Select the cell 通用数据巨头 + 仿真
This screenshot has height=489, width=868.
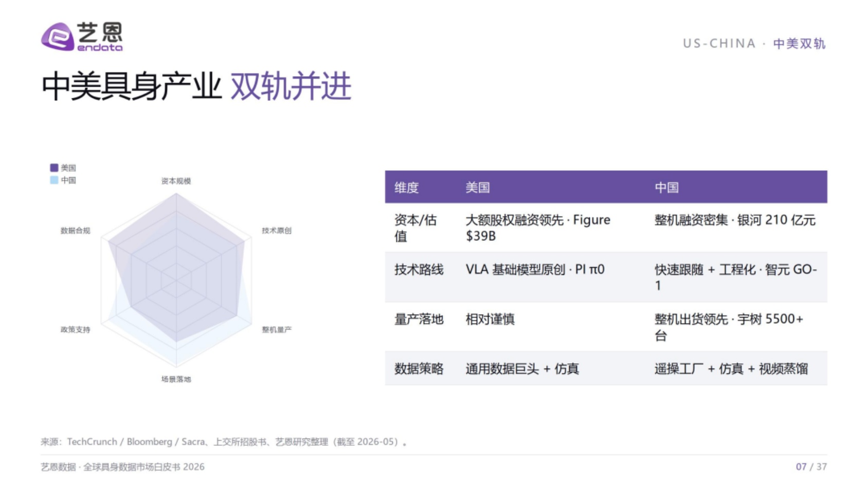click(x=522, y=369)
